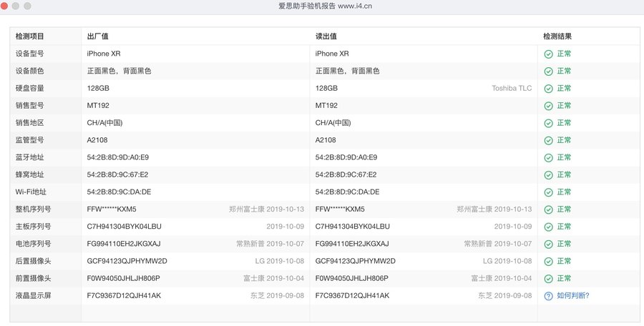Click the 读出值 column header
This screenshot has height=326, width=644.
(326, 36)
